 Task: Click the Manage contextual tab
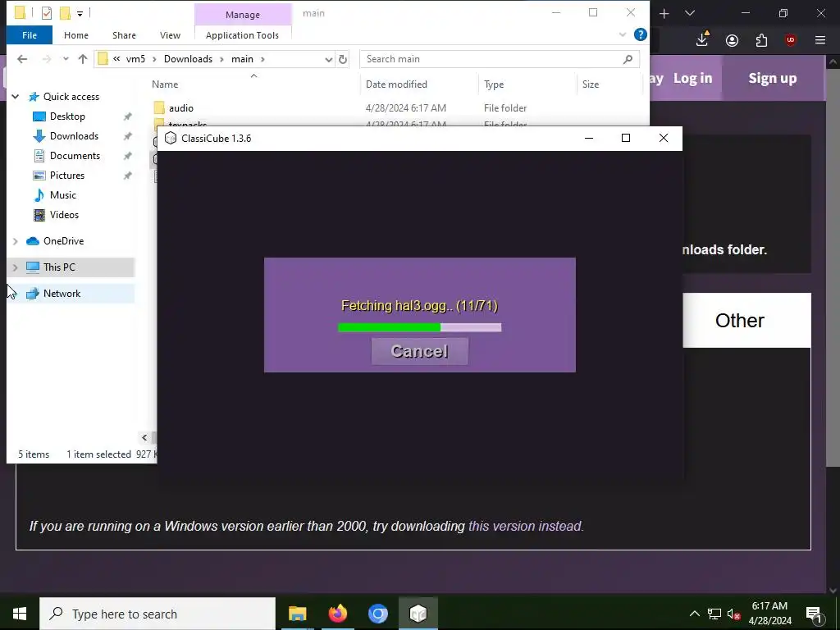click(x=243, y=15)
